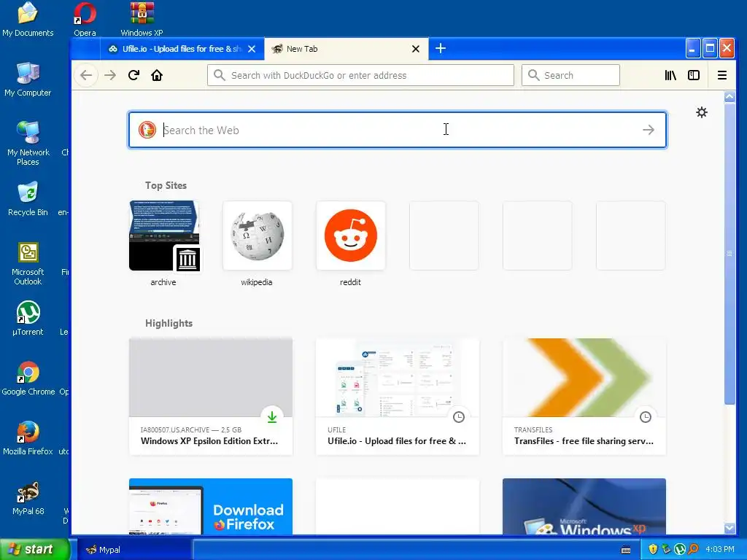
Task: Open the hamburger application menu
Action: click(x=722, y=75)
